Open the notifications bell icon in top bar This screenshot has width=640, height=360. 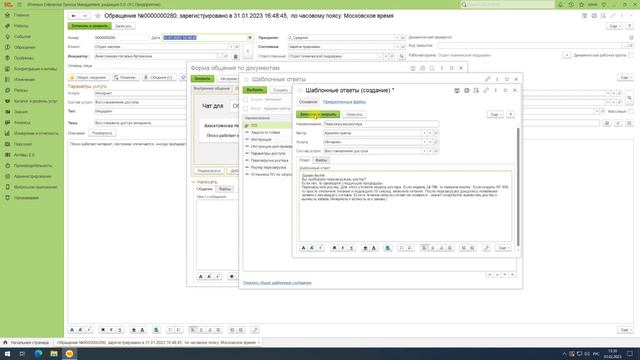(x=560, y=4)
